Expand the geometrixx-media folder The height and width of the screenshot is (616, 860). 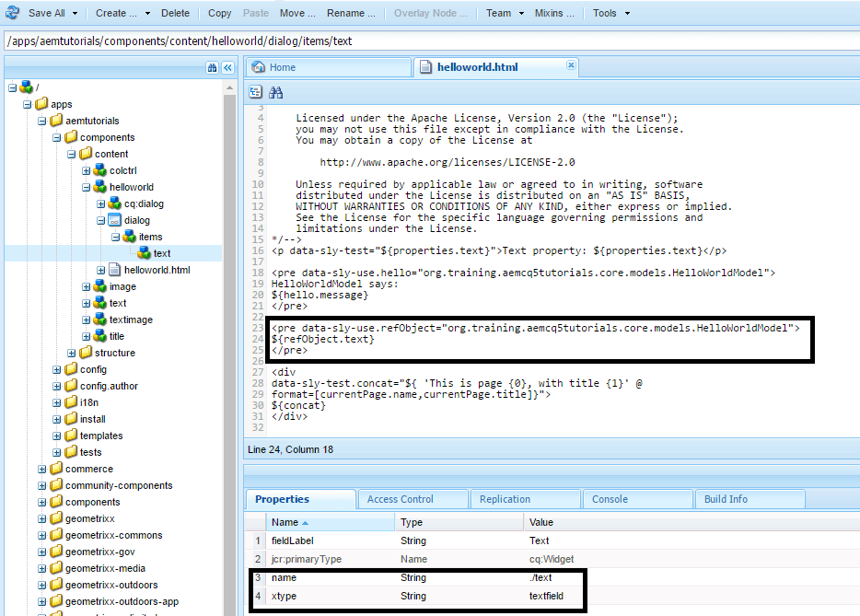click(42, 568)
